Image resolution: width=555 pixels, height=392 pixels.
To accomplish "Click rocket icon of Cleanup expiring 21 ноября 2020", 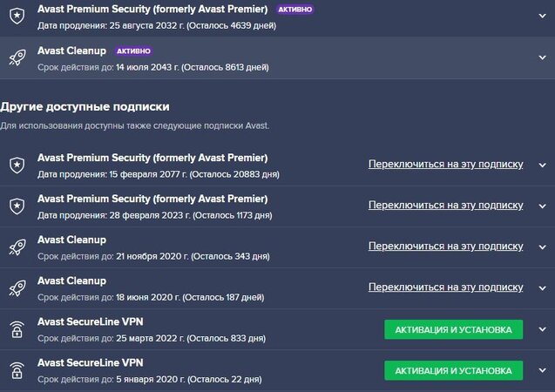I will coord(17,247).
